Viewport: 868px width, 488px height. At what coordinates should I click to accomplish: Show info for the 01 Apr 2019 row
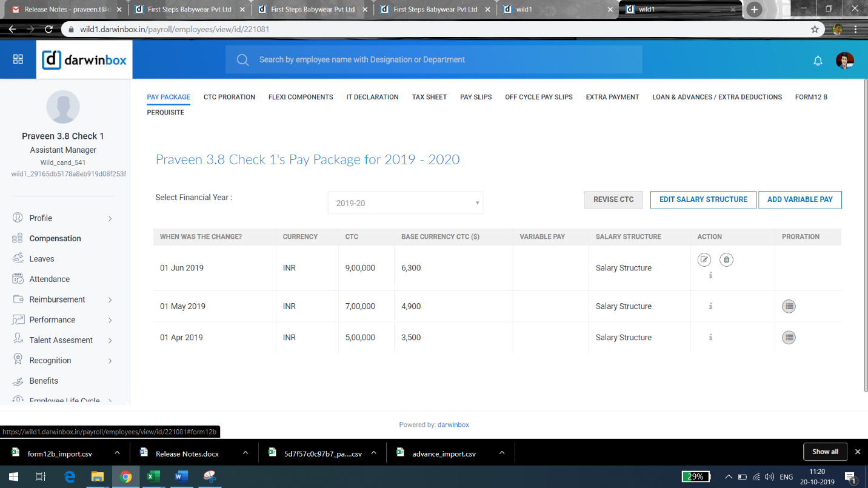[710, 337]
